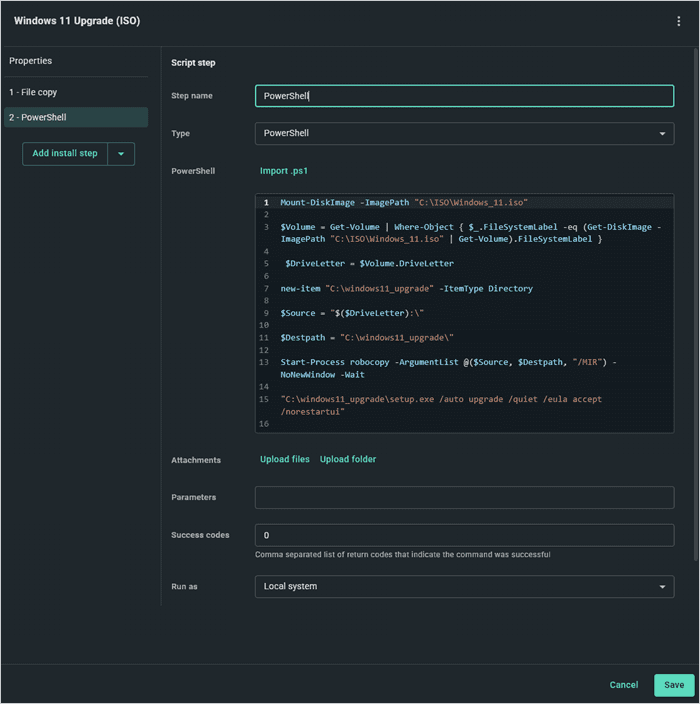The image size is (700, 704).
Task: Click the $Source assignment line
Action: pyautogui.click(x=352, y=313)
